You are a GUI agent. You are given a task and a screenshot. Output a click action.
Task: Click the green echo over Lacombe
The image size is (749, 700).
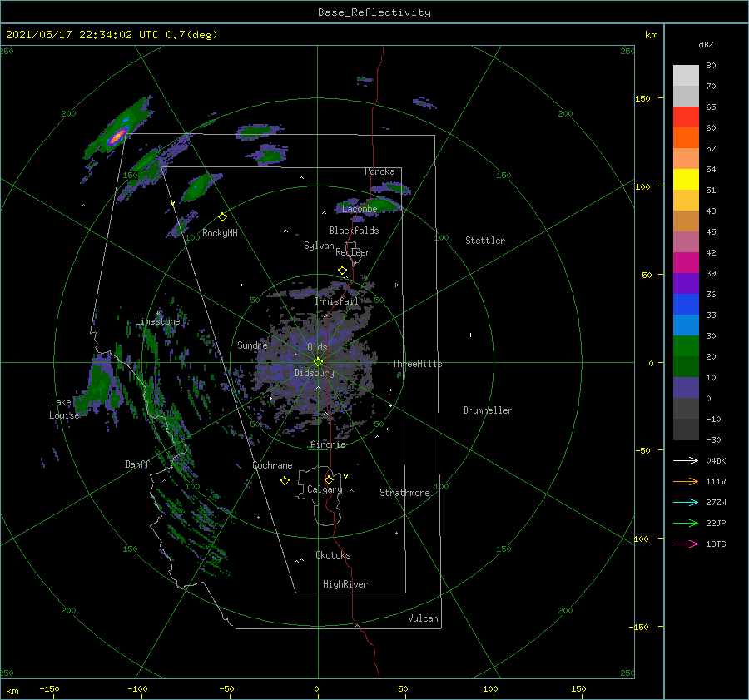click(382, 206)
